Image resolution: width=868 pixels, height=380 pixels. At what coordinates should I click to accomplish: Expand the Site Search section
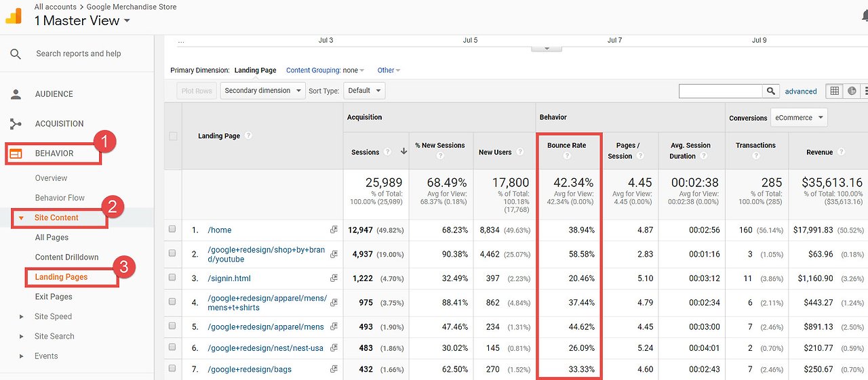tap(21, 336)
